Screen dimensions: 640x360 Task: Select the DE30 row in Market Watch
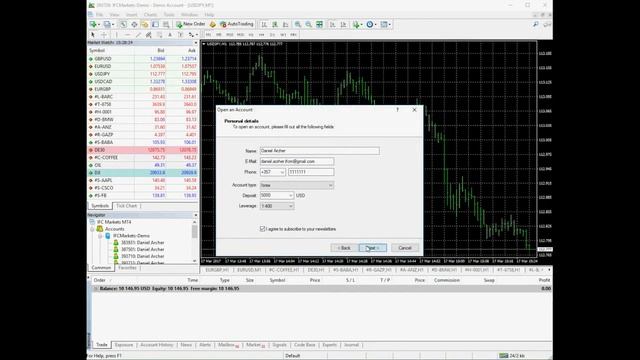(x=143, y=150)
